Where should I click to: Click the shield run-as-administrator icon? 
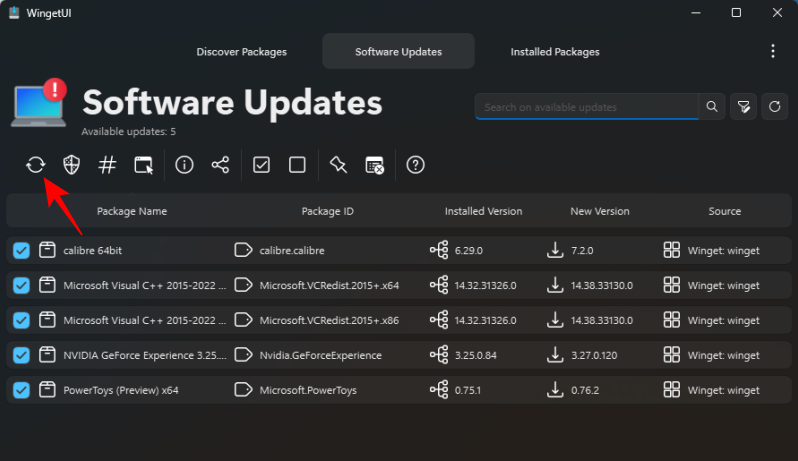pos(72,165)
